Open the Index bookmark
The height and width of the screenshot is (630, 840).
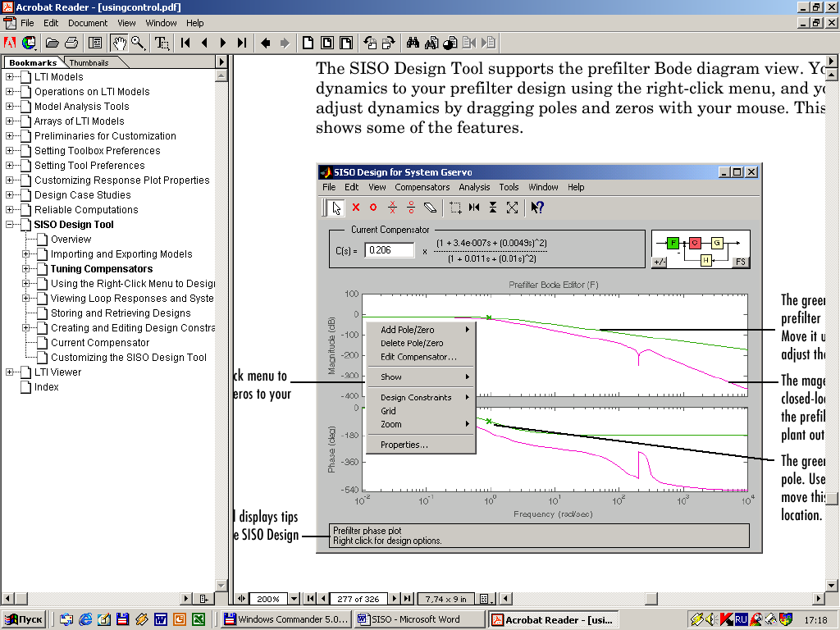(x=46, y=387)
